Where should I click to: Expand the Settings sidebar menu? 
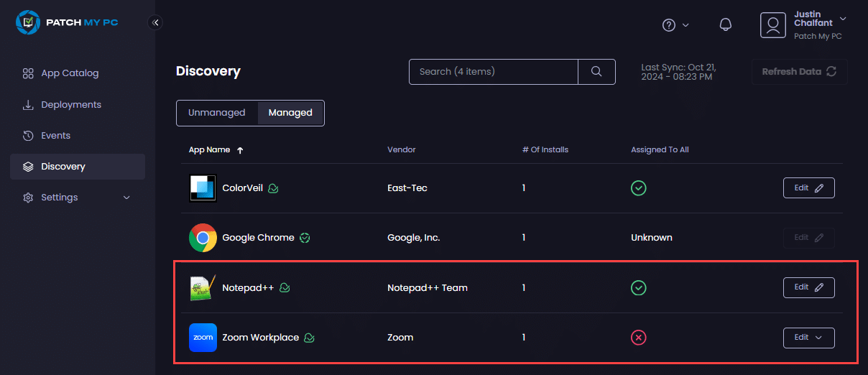(x=78, y=198)
